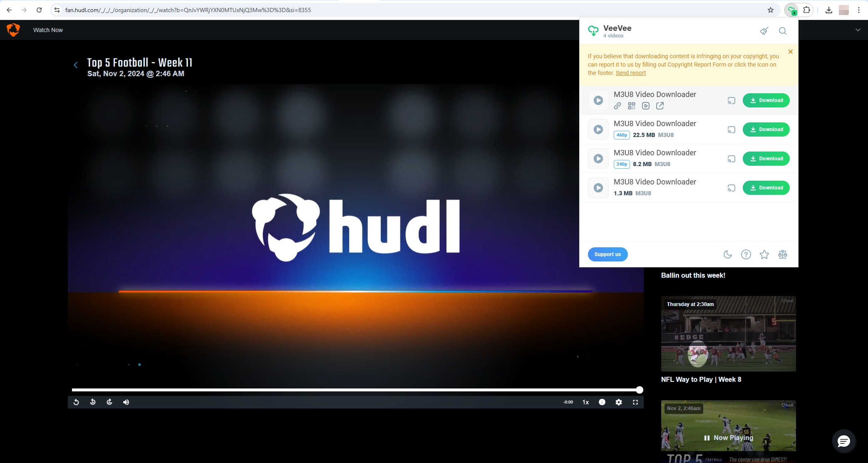Click the balance/compare icon in VeeVee footer
This screenshot has width=868, height=463.
(782, 254)
